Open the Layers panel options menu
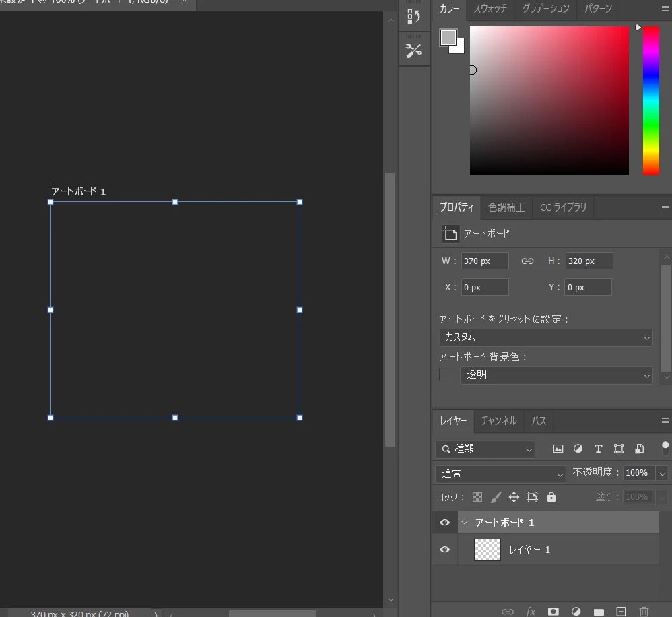 coord(665,421)
